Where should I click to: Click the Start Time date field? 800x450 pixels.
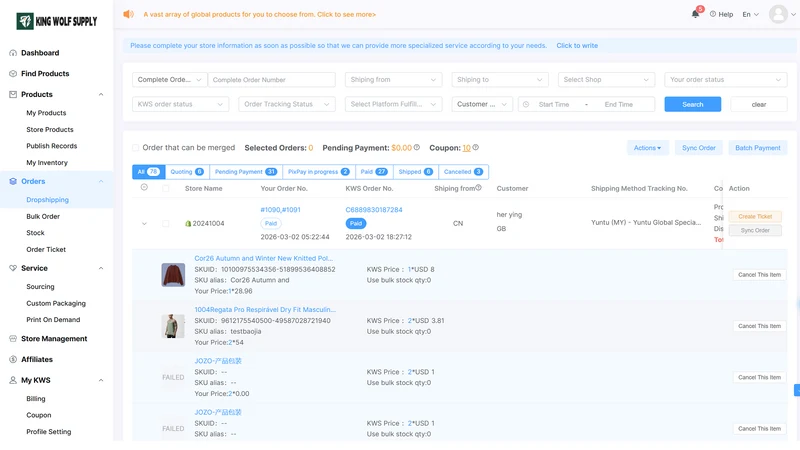click(x=554, y=104)
